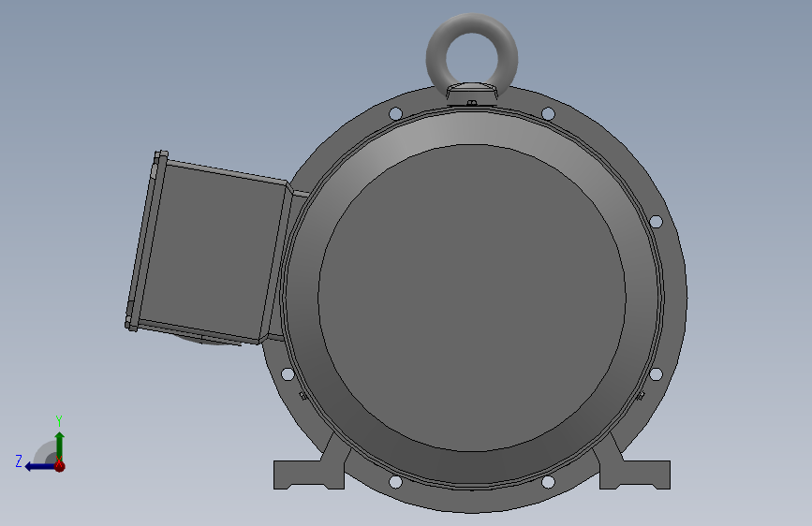812x526 pixels.
Task: Select the flange bolt hole nearest the terminal box foot
Action: [x=288, y=374]
